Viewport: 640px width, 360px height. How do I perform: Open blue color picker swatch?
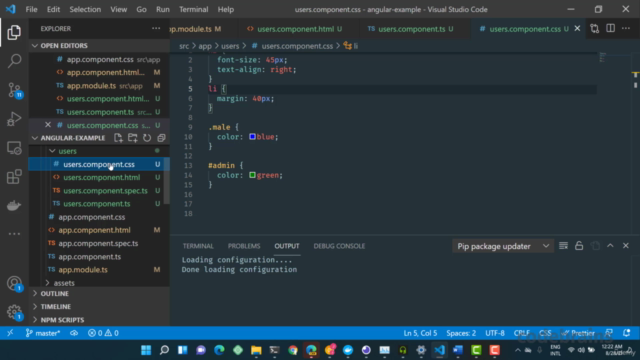point(252,137)
